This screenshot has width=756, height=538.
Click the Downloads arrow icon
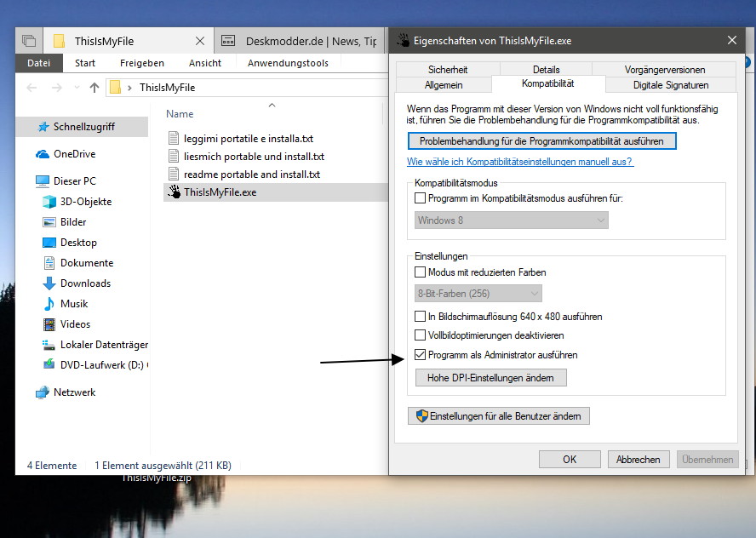(x=49, y=283)
